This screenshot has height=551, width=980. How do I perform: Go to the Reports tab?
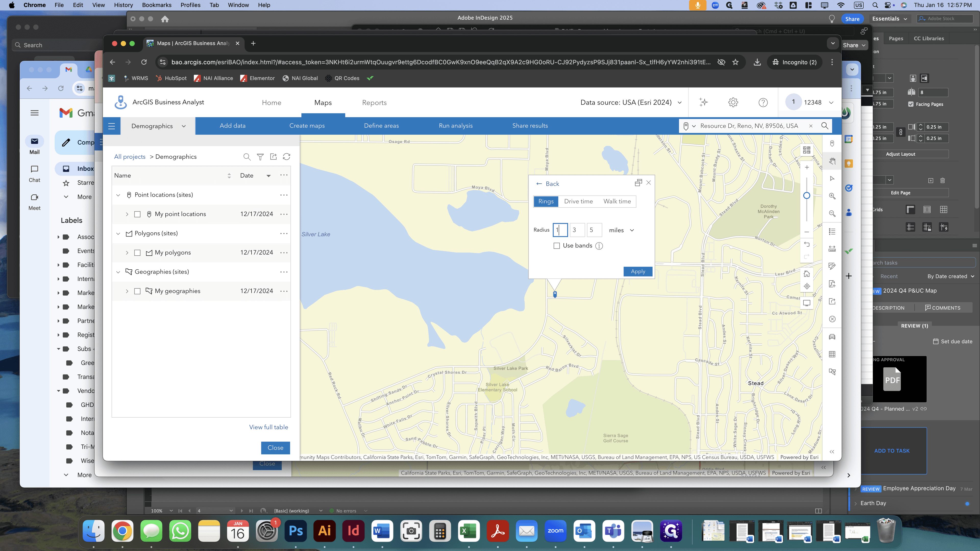pos(374,103)
